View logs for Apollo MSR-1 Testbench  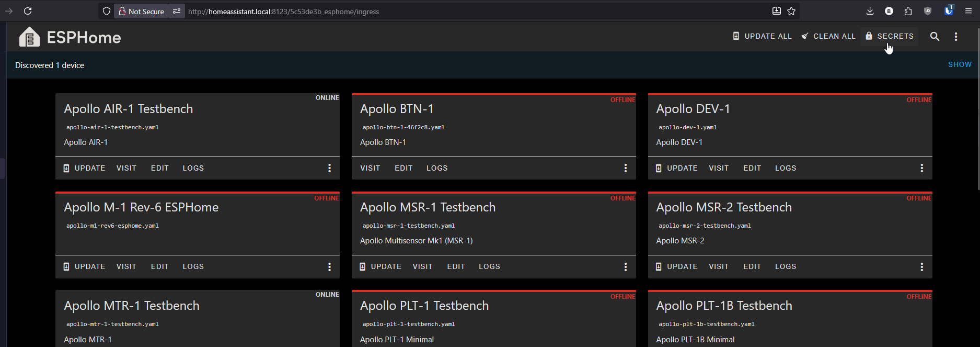(x=489, y=266)
